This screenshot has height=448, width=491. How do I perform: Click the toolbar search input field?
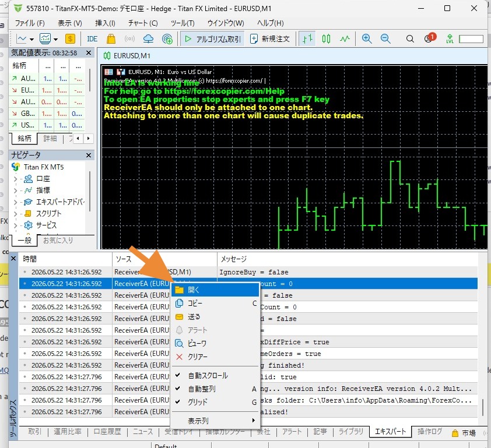tap(471, 39)
